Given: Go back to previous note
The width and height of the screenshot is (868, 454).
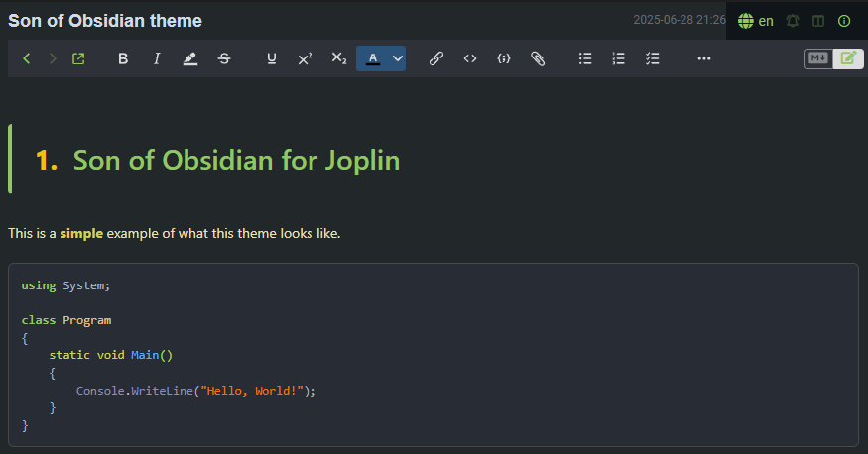Looking at the screenshot, I should point(27,58).
